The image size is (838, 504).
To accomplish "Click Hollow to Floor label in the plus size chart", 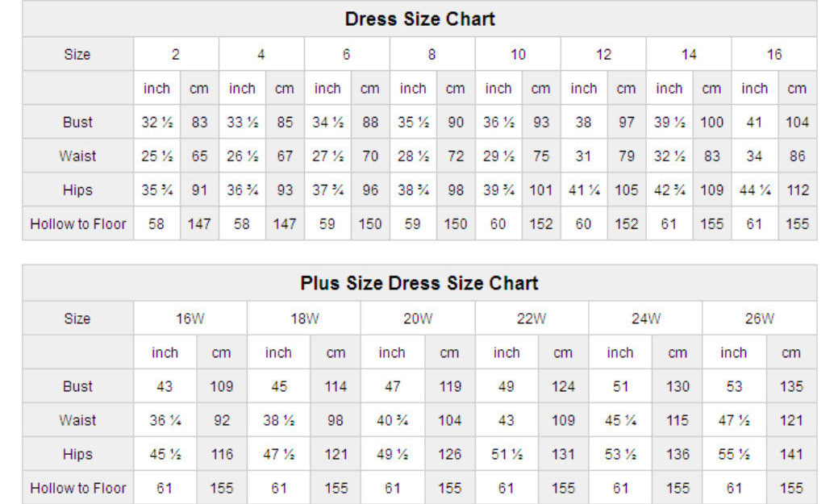I will pyautogui.click(x=77, y=488).
